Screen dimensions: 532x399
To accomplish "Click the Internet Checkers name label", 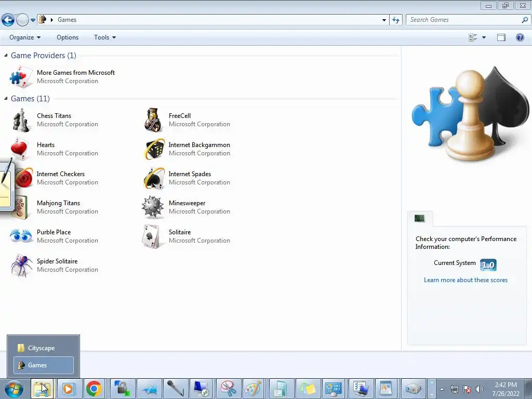I will [x=61, y=174].
